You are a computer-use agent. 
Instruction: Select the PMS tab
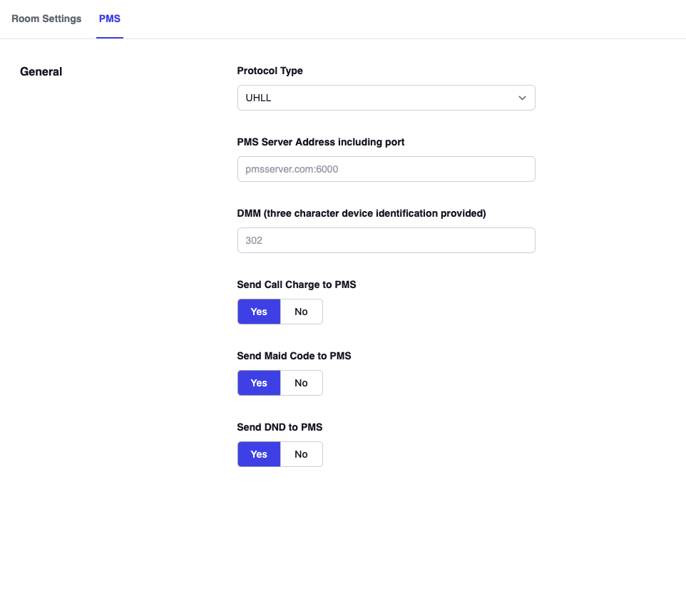coord(110,19)
